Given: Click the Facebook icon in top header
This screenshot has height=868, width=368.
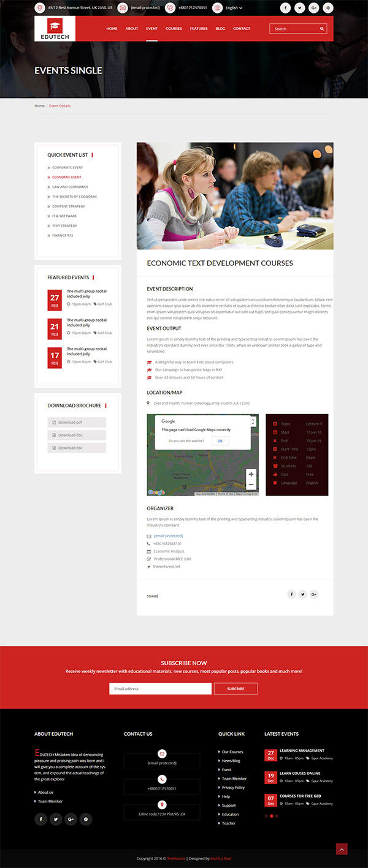Looking at the screenshot, I should (x=285, y=8).
